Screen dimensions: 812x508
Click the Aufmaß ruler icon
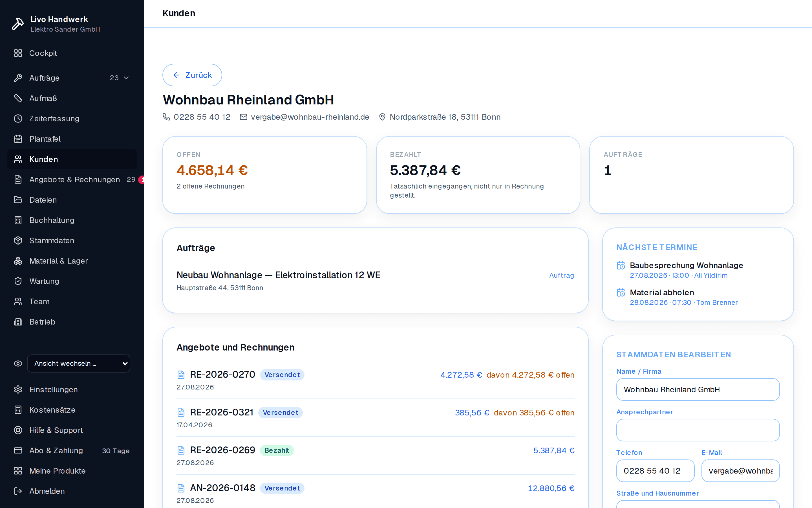click(18, 98)
